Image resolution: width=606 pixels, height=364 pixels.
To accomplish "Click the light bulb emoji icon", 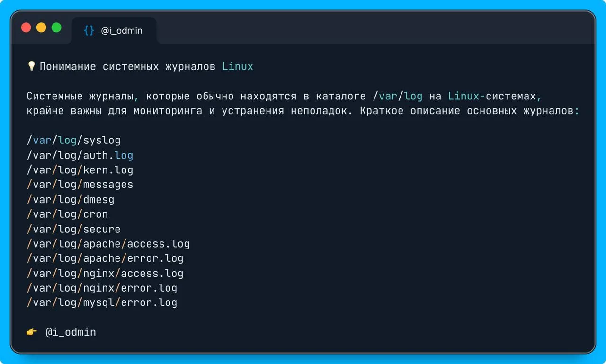I will coord(31,66).
